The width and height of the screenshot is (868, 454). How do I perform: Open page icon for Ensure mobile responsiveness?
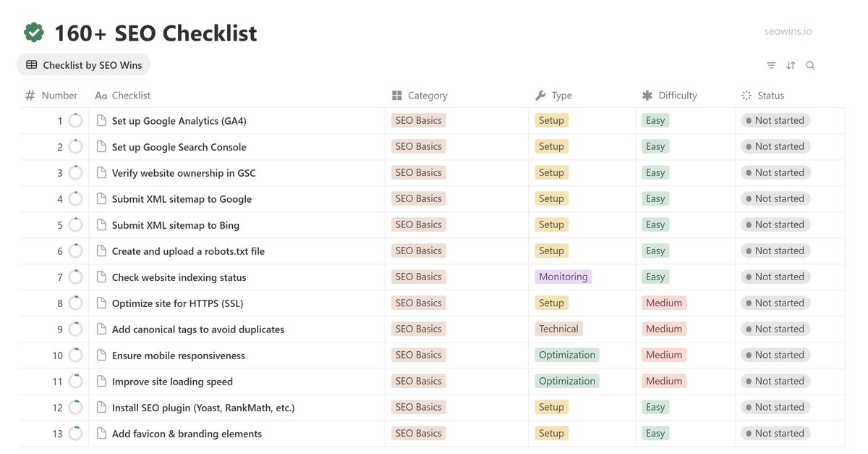101,355
